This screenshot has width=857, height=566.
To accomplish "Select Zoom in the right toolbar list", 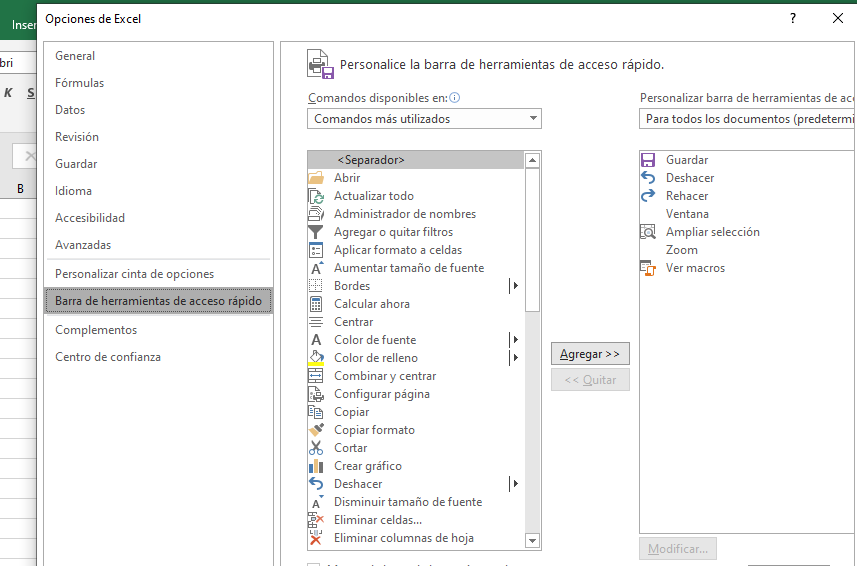I will coord(682,250).
